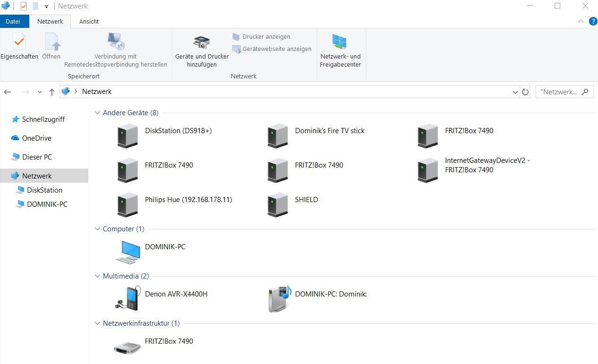Click the Denon AVR-X4400H label
This screenshot has height=364, width=598.
click(176, 294)
